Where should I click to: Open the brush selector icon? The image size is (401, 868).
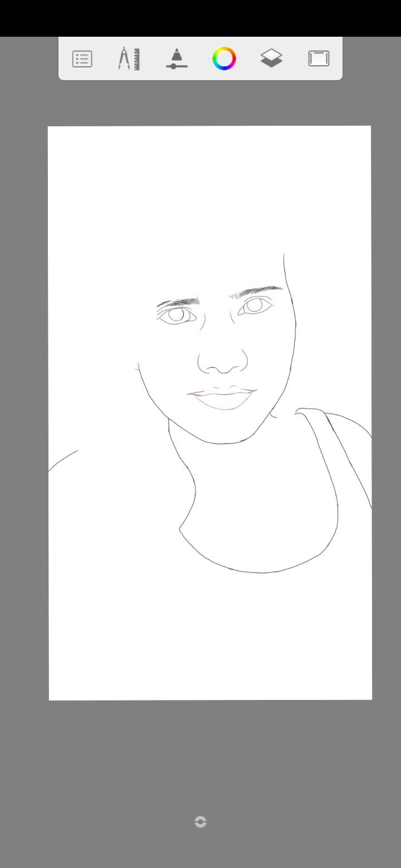click(177, 58)
